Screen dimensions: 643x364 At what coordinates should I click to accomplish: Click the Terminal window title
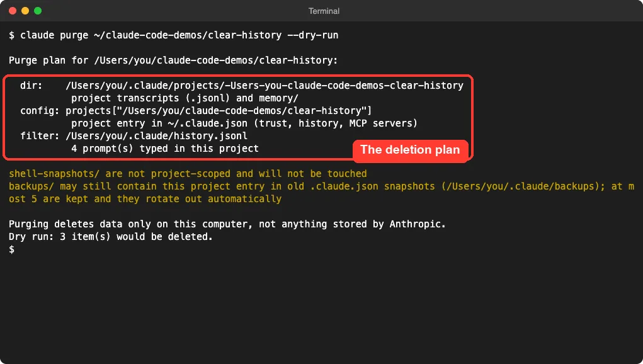click(324, 11)
